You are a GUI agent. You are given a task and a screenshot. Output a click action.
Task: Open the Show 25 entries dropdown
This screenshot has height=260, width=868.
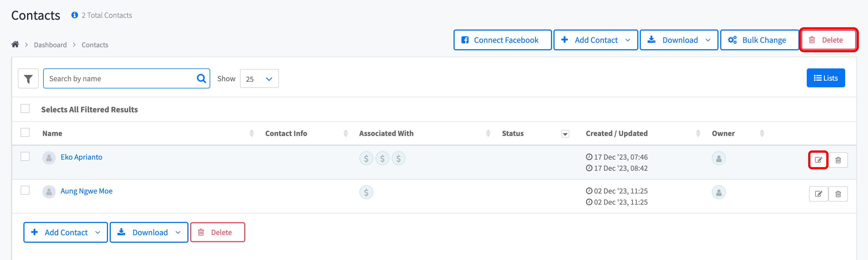[259, 79]
